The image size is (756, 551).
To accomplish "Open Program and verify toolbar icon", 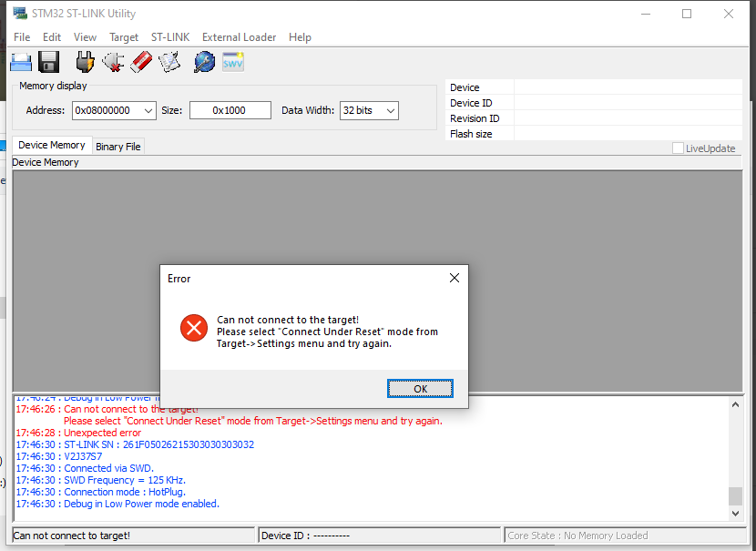I will pyautogui.click(x=169, y=62).
